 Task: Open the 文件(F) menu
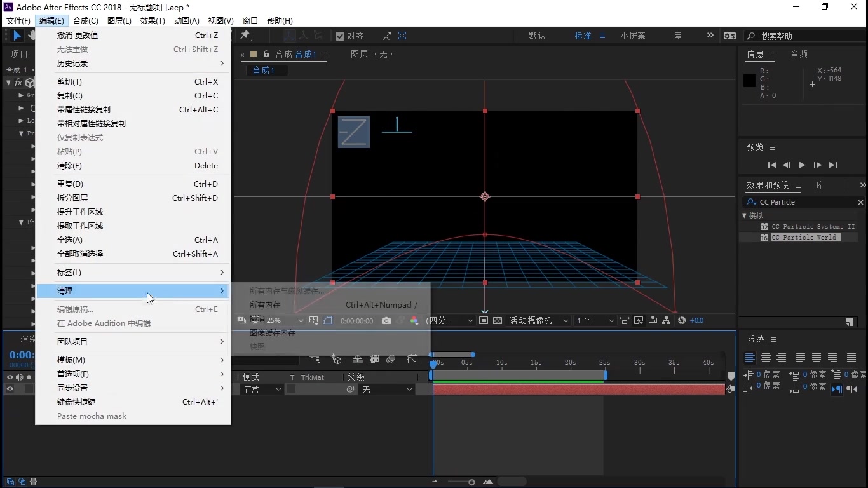18,21
